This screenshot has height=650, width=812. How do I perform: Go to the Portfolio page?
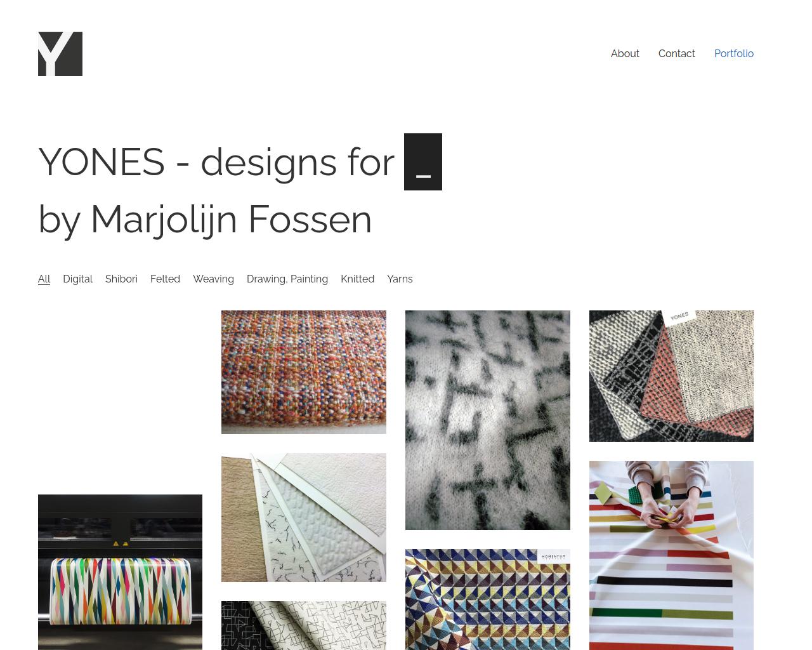(734, 54)
